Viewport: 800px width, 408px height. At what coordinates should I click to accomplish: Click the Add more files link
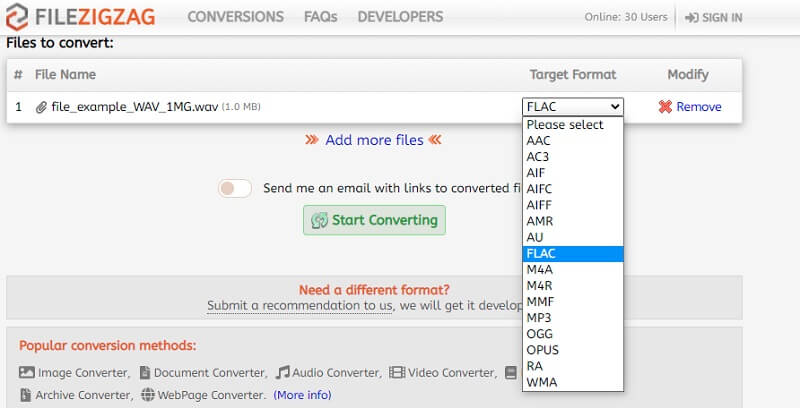coord(374,140)
